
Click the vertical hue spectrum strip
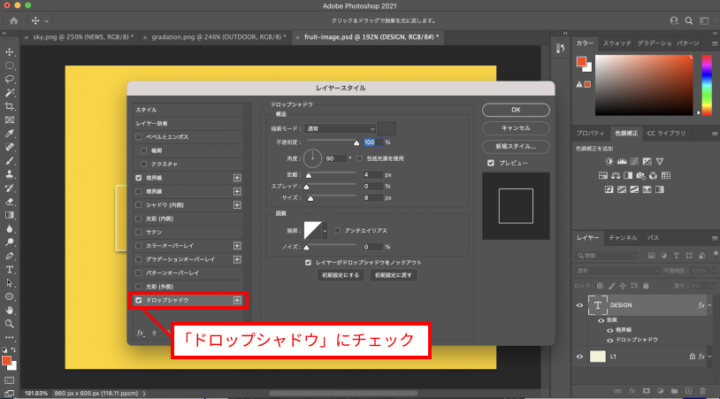707,85
